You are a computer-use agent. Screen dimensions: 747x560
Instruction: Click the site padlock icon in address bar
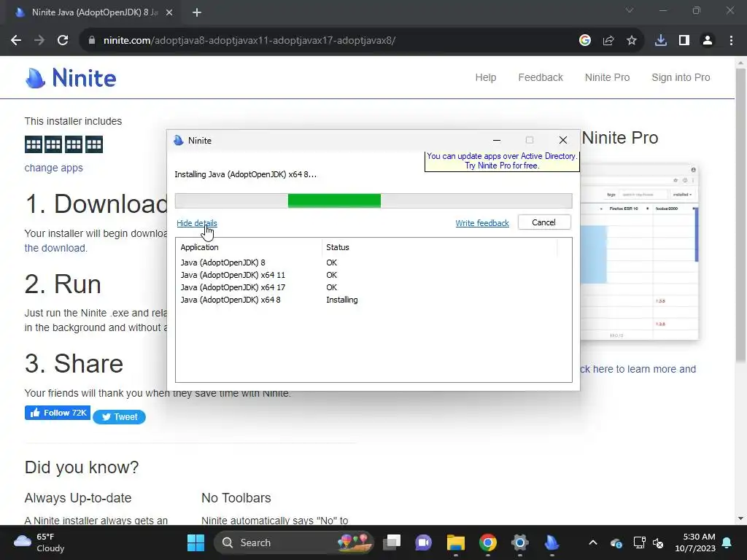tap(92, 41)
